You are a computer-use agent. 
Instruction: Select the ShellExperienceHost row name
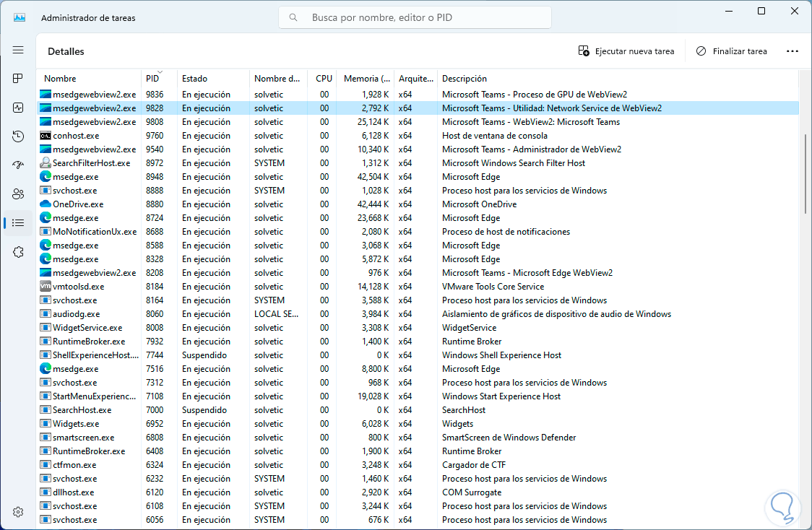pyautogui.click(x=95, y=355)
